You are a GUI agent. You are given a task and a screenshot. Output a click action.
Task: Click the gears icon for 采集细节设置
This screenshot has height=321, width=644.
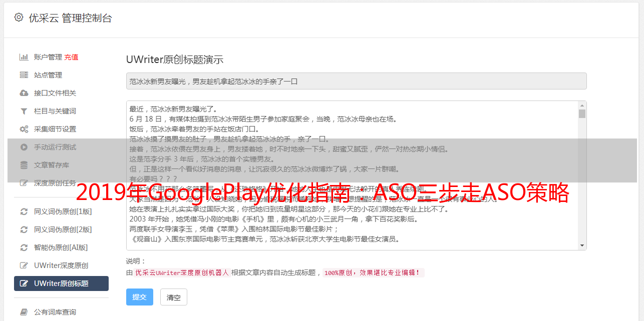pyautogui.click(x=24, y=129)
